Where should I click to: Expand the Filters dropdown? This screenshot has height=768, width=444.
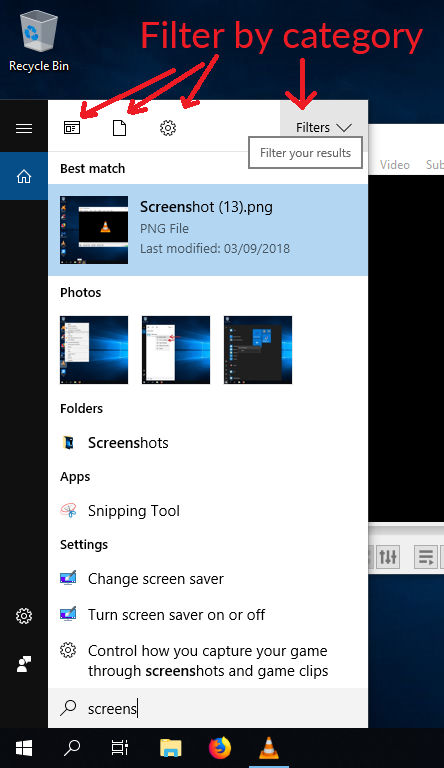coord(323,128)
